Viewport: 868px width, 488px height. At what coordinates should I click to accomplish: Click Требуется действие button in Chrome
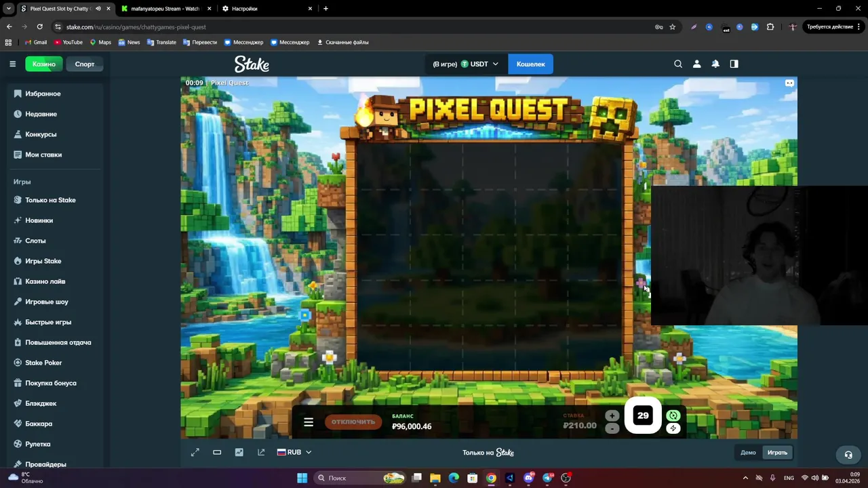coord(833,26)
